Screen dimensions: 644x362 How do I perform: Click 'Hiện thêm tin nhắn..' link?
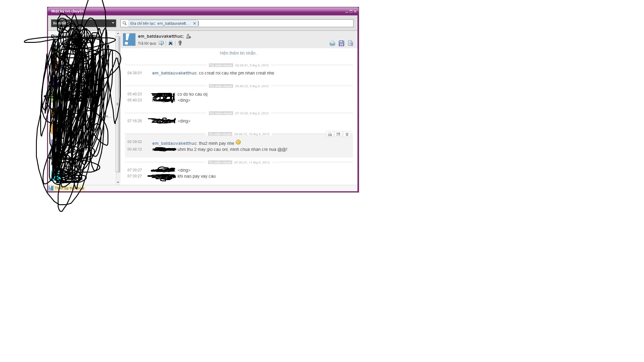coord(239,53)
